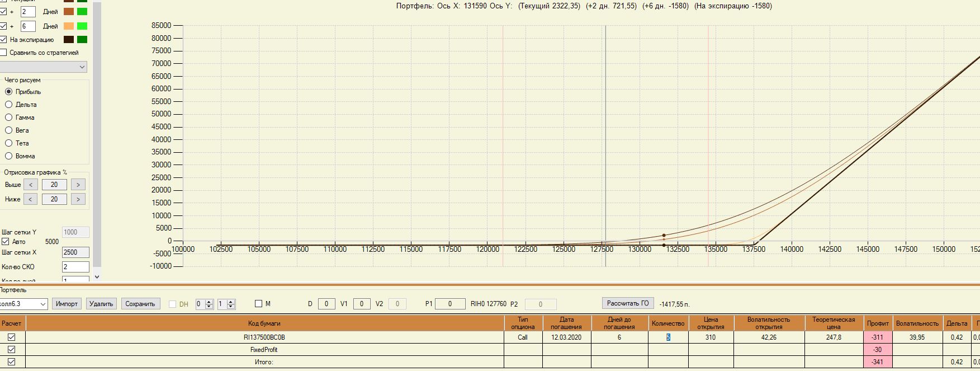Click the 'Call' option type cell
The image size is (980, 371).
pos(523,337)
